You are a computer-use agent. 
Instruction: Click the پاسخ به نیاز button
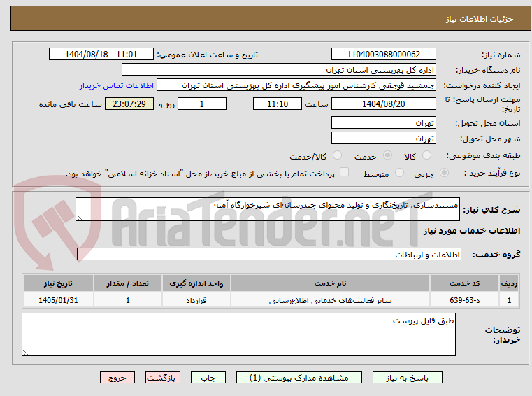coord(407,377)
